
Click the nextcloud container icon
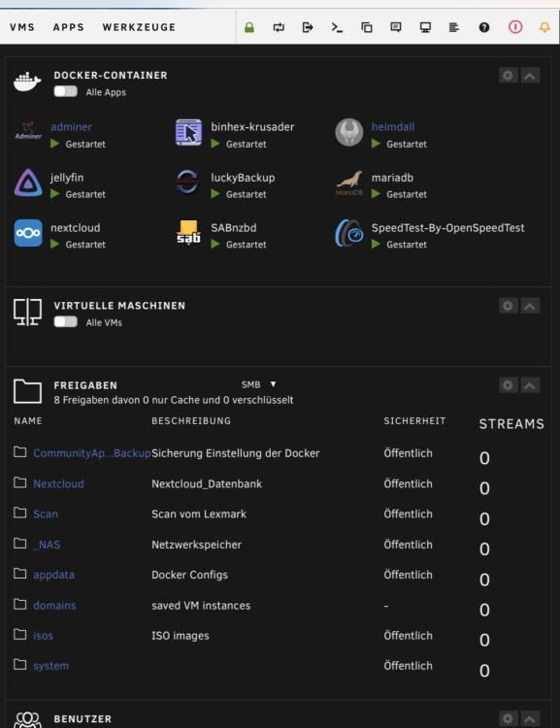click(28, 233)
